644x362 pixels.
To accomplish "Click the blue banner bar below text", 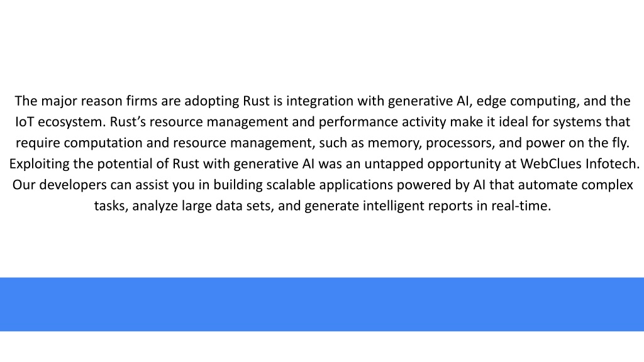I will tap(322, 304).
